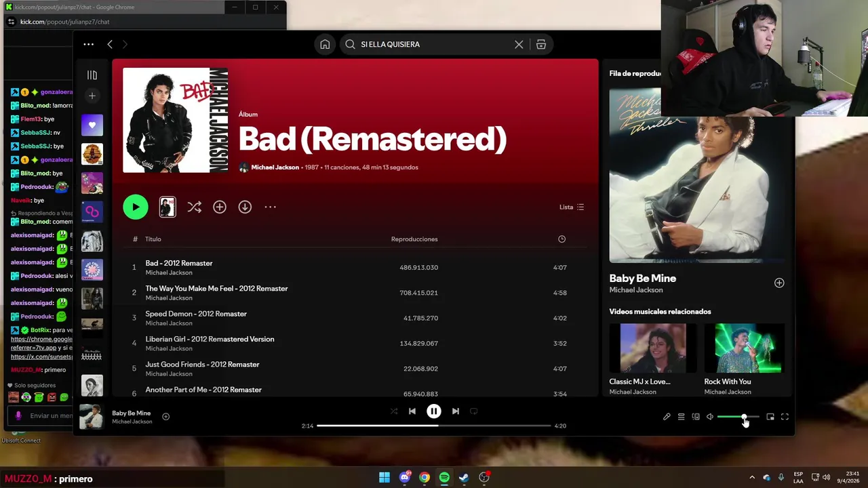Go to Spotify Home icon
Screen dimensions: 868x488
pyautogui.click(x=325, y=44)
